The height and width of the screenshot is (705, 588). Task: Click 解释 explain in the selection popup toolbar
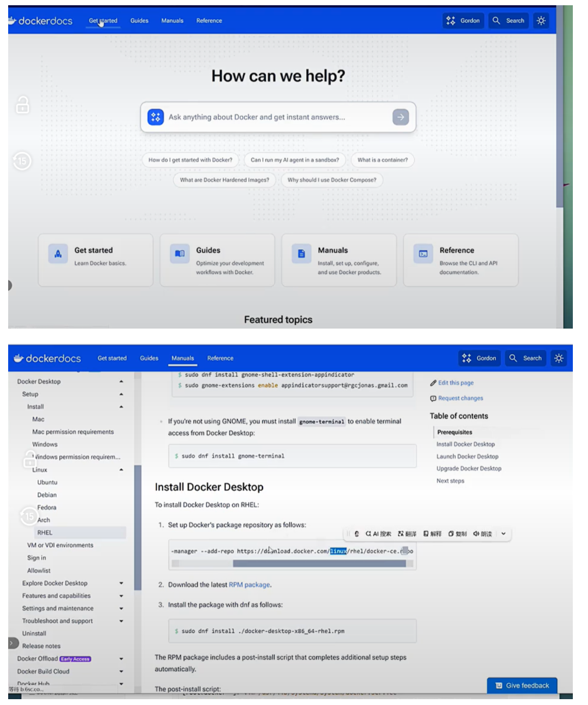coord(432,533)
